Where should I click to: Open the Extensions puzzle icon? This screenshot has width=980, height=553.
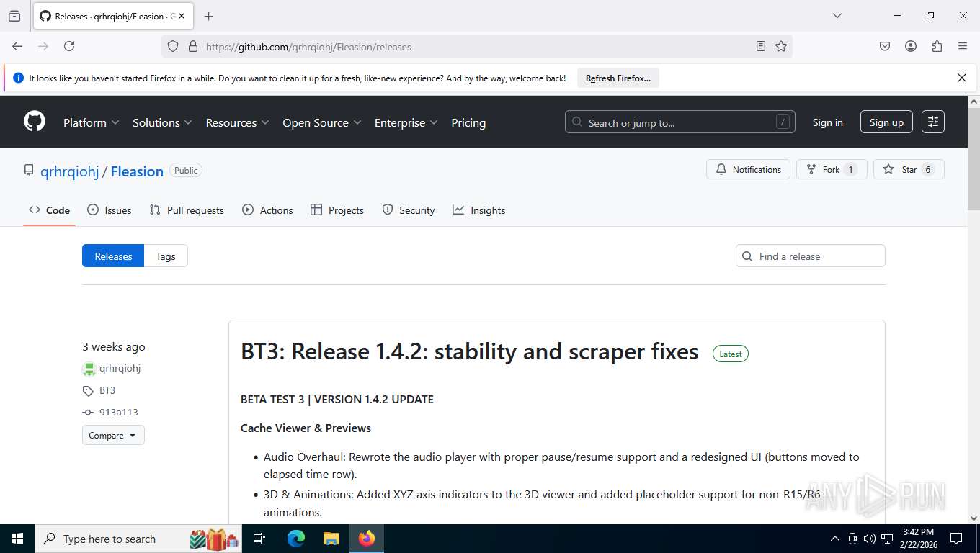[937, 46]
